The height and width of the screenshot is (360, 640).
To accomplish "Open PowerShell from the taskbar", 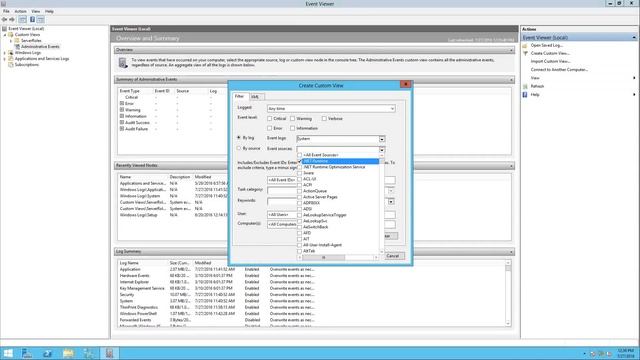I will pyautogui.click(x=47, y=353).
